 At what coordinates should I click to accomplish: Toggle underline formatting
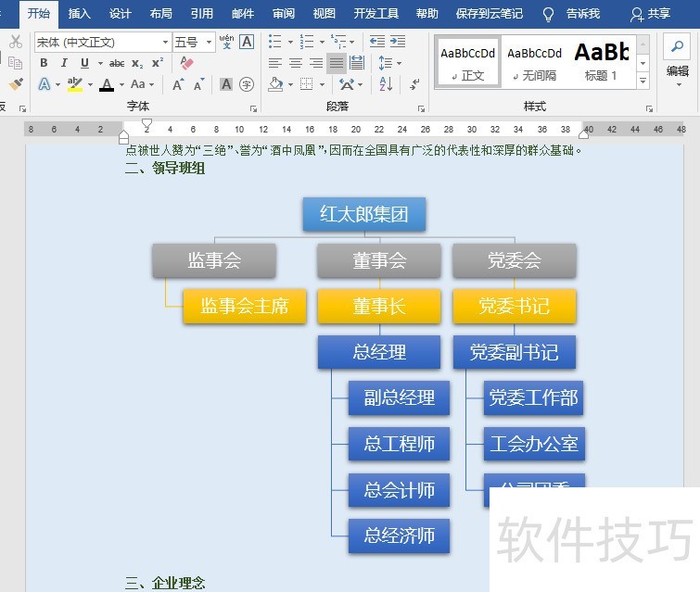coord(84,63)
